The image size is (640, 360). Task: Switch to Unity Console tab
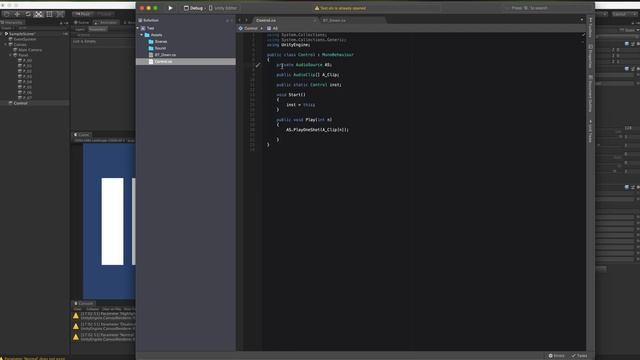84,304
